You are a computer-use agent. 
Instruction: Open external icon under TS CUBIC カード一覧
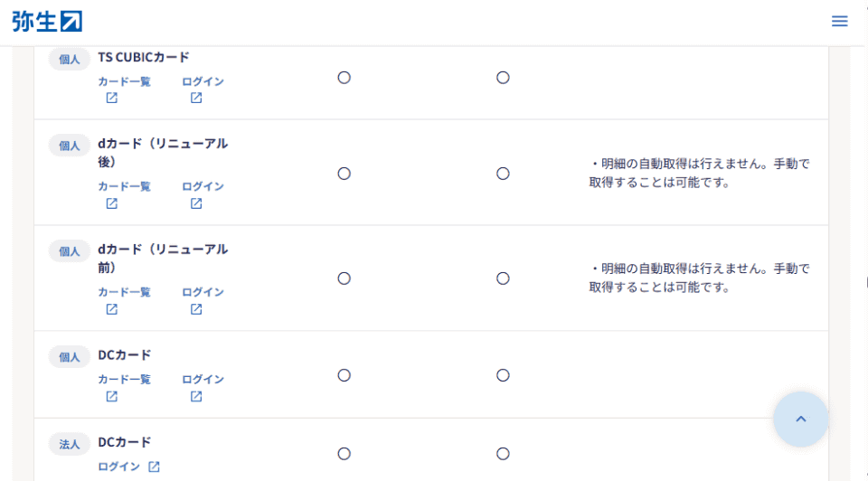coord(112,99)
